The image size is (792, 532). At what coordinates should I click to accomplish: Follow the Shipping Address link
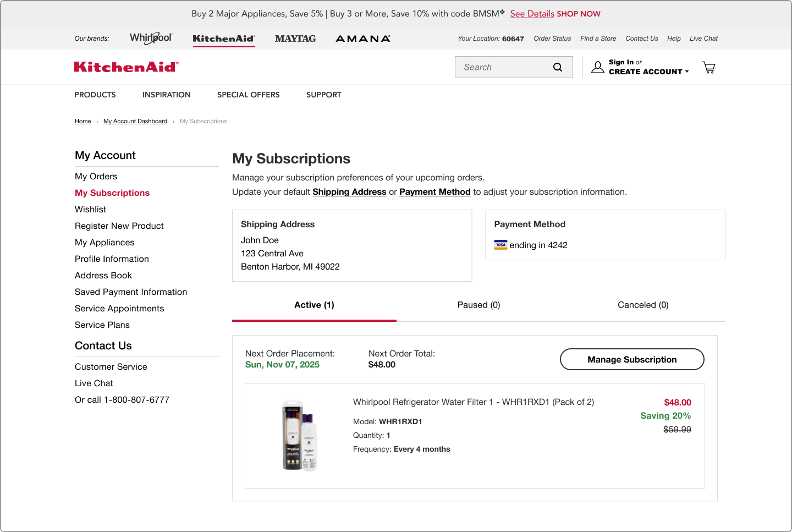point(349,192)
